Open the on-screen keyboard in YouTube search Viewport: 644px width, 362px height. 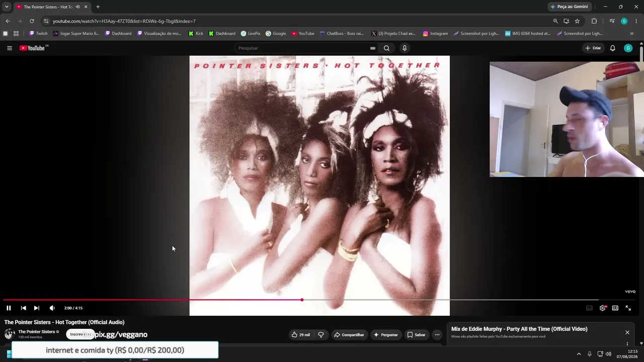(372, 48)
